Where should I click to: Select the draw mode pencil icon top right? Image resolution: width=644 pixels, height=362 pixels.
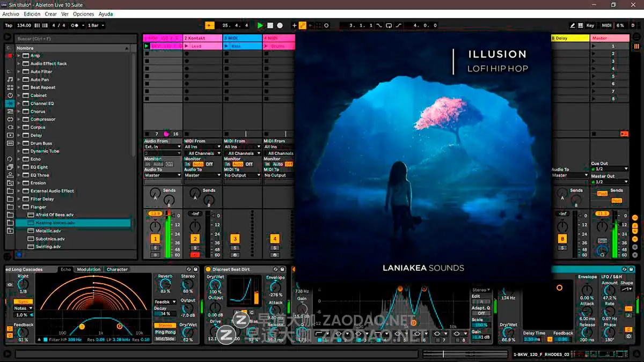pyautogui.click(x=573, y=25)
